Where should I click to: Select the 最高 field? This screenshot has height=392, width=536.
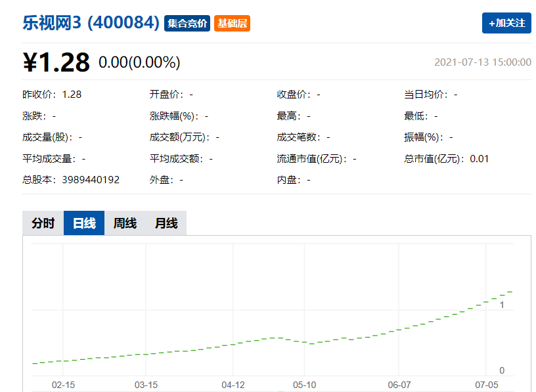coord(294,116)
